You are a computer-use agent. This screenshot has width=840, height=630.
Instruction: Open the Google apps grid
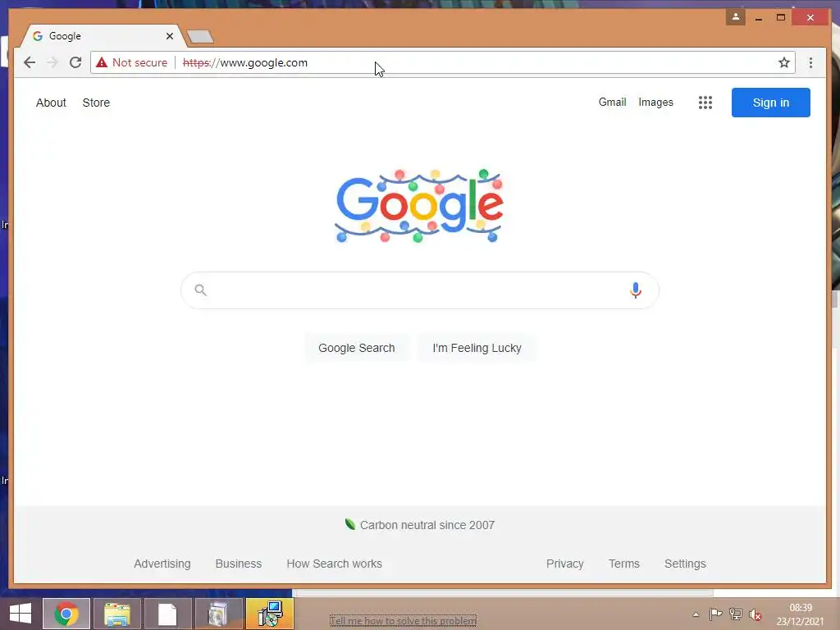705,103
